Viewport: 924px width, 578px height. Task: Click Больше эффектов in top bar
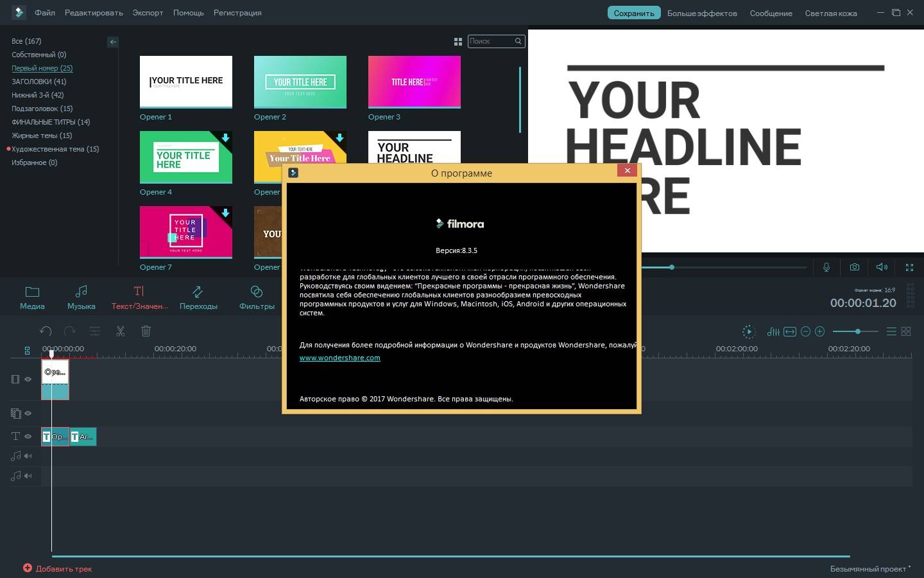point(702,13)
